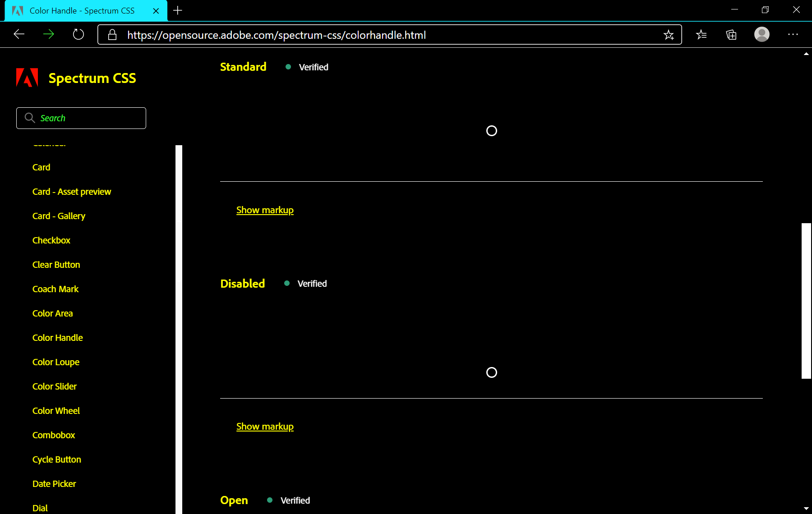
Task: Click the browser back arrow
Action: click(x=18, y=34)
